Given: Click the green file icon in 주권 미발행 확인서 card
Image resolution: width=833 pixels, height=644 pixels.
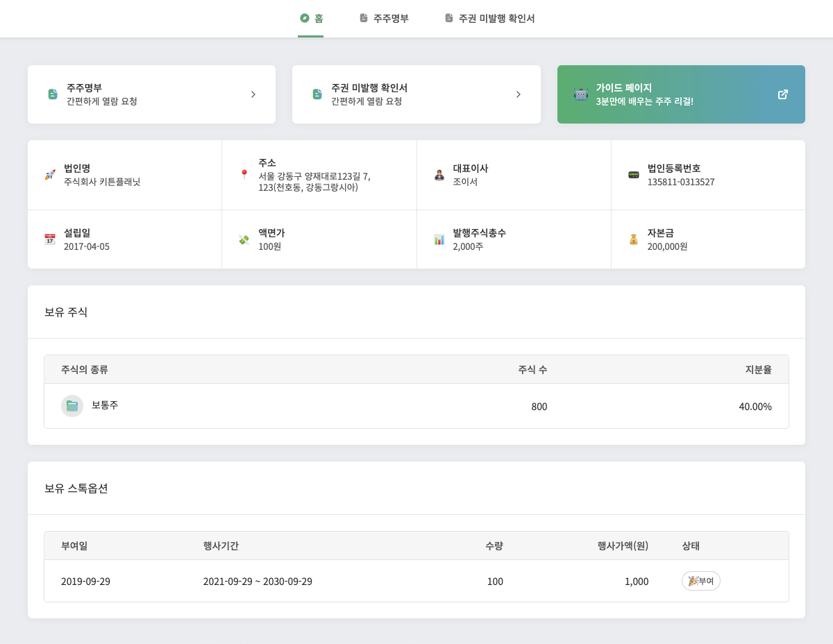Looking at the screenshot, I should (317, 94).
